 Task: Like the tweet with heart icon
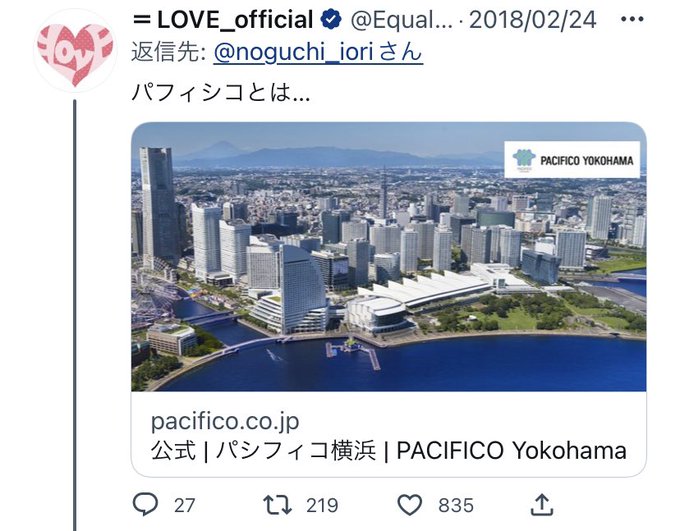pyautogui.click(x=410, y=505)
